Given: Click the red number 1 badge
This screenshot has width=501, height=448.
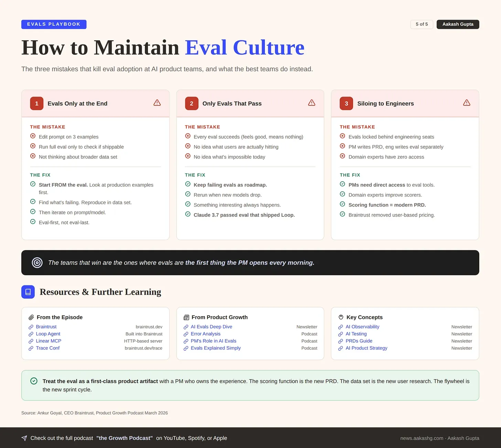Looking at the screenshot, I should pyautogui.click(x=37, y=104).
